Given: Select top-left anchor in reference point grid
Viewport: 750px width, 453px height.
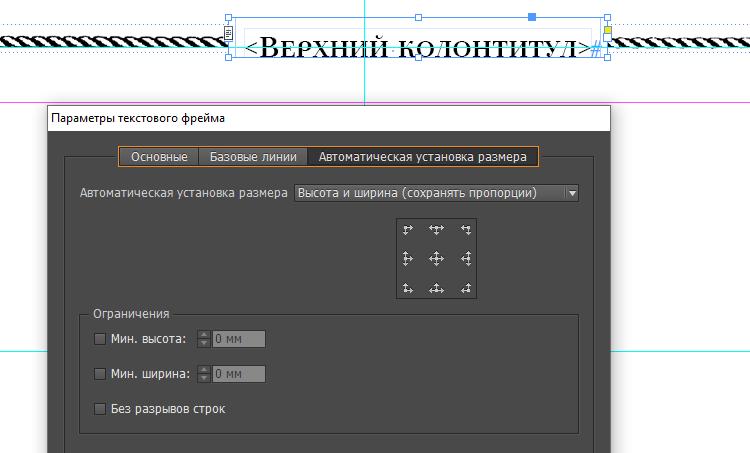Looking at the screenshot, I should tap(408, 230).
